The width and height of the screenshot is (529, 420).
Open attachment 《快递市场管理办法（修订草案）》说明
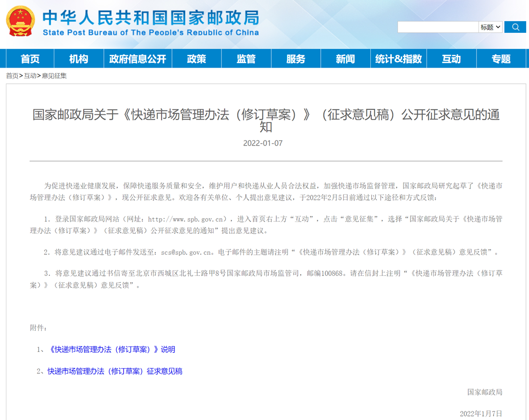[112, 349]
